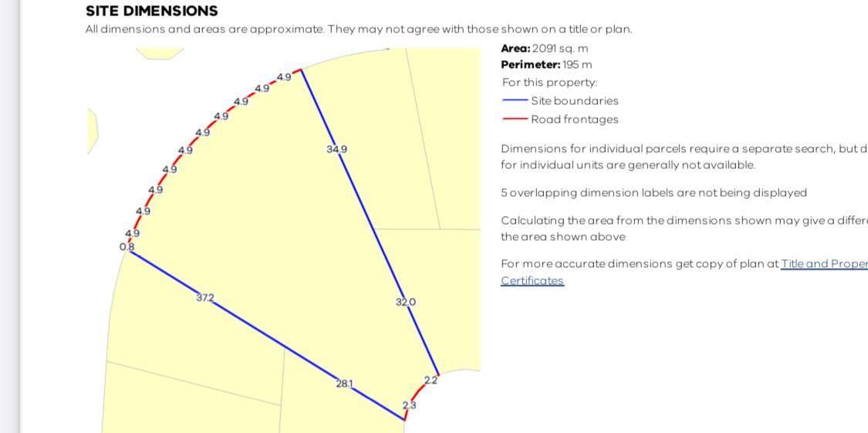Select the 2.3 road frontage label
The height and width of the screenshot is (433, 868).
[x=409, y=405]
